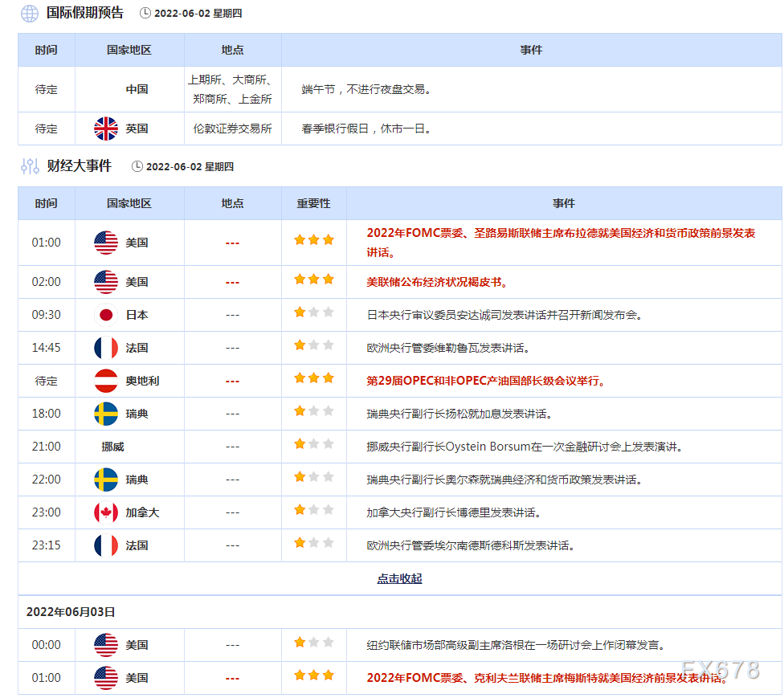Click the Japan flag in the 09:30 row
The image size is (784, 698).
[x=106, y=315]
